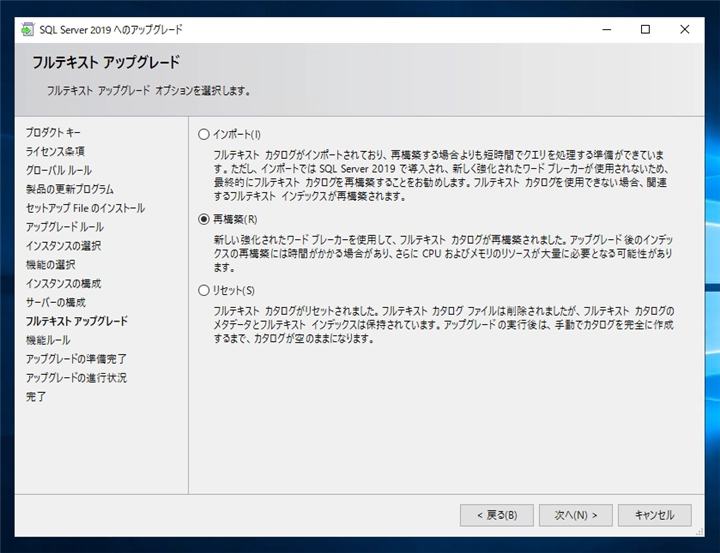Click the インポート option description paragraph
Image resolution: width=720 pixels, height=553 pixels.
(440, 175)
